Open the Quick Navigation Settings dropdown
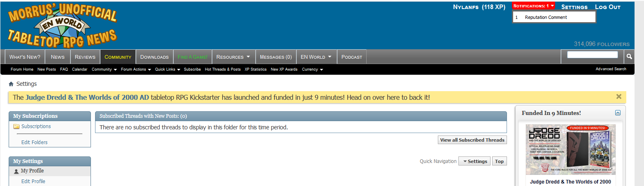Screen dimensions: 644x186 474,161
